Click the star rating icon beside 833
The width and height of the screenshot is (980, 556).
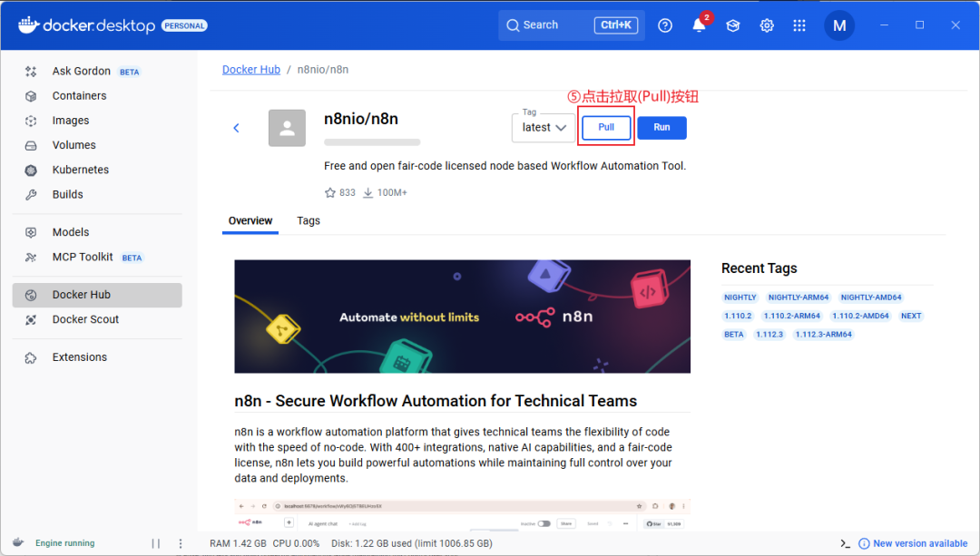coord(330,192)
